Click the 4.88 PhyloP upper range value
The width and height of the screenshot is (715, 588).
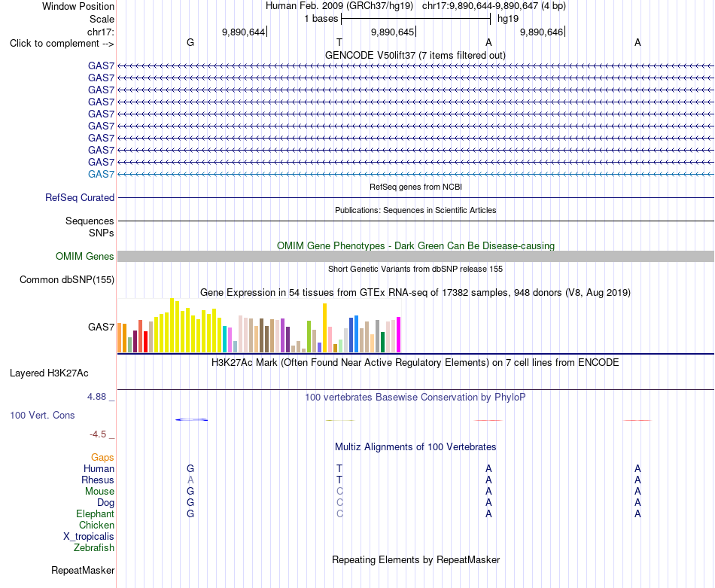[x=96, y=397]
